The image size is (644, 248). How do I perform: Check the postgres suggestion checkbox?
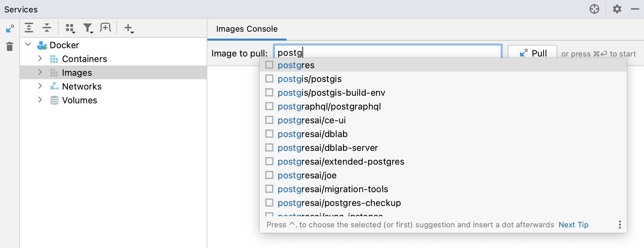[x=269, y=65]
